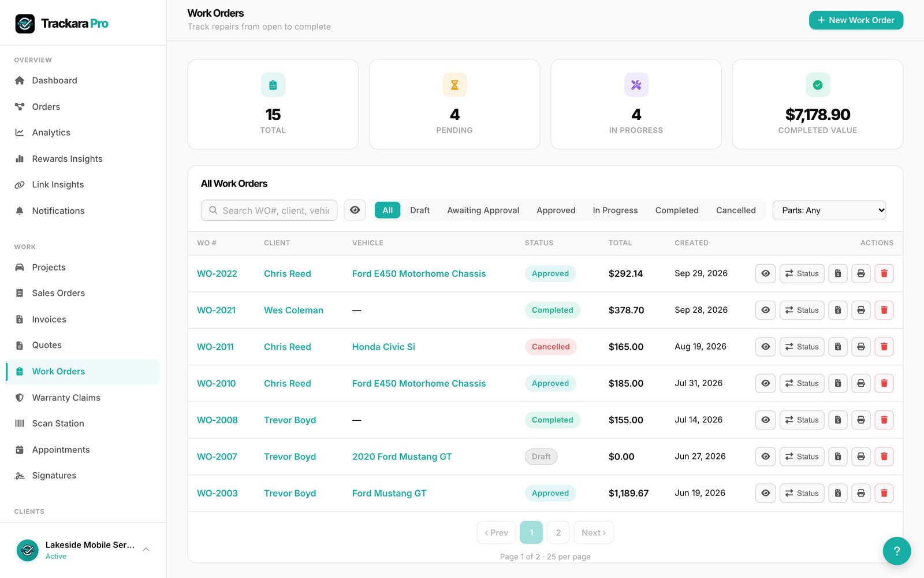Change status of WO-2022
924x578 pixels.
pyautogui.click(x=802, y=273)
